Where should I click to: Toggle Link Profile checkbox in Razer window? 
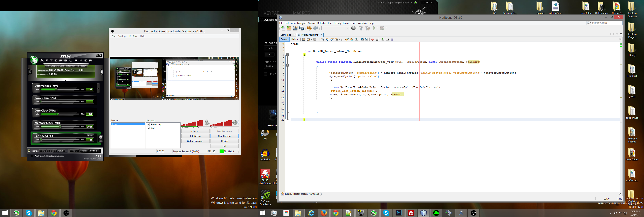pos(266,74)
